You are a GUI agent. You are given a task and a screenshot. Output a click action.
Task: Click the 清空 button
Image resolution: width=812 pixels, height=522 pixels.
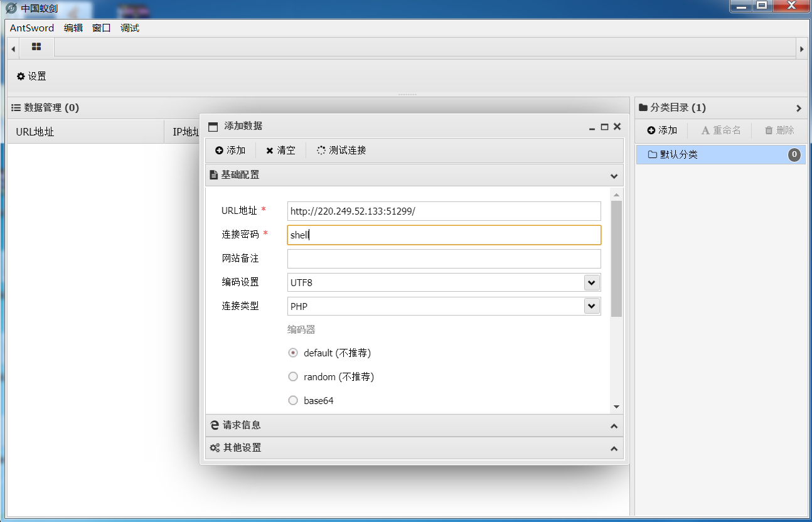coord(280,150)
